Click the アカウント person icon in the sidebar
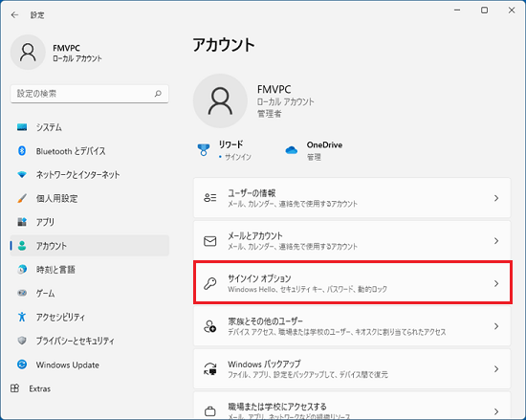The height and width of the screenshot is (420, 526). pyautogui.click(x=22, y=246)
